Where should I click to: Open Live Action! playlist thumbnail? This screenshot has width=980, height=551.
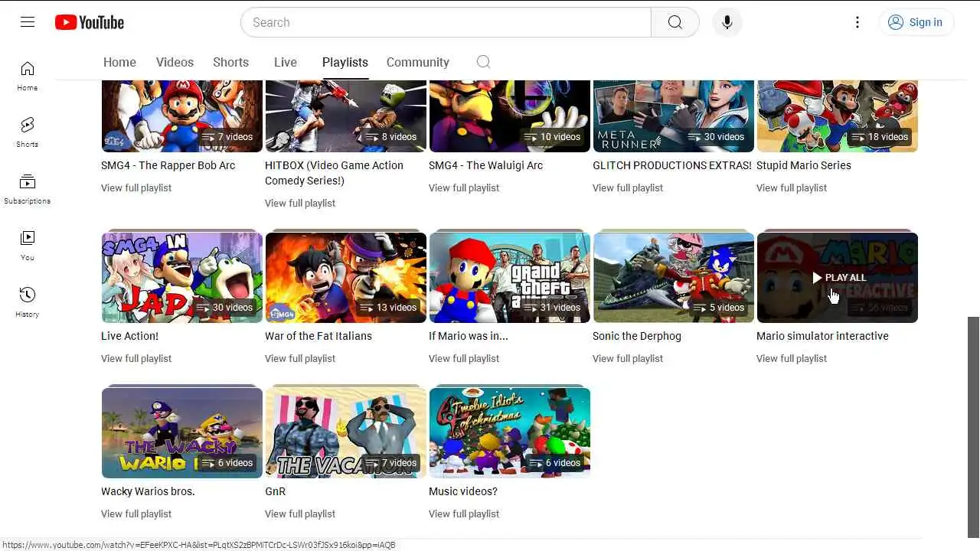[x=182, y=277]
